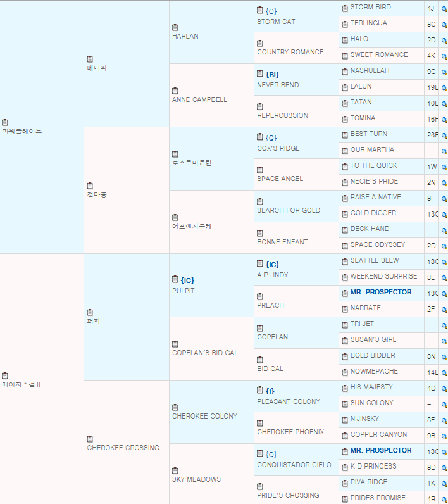448x504 pixels.
Task: Select family code 9B for COPPER CANYON
Action: click(x=432, y=436)
